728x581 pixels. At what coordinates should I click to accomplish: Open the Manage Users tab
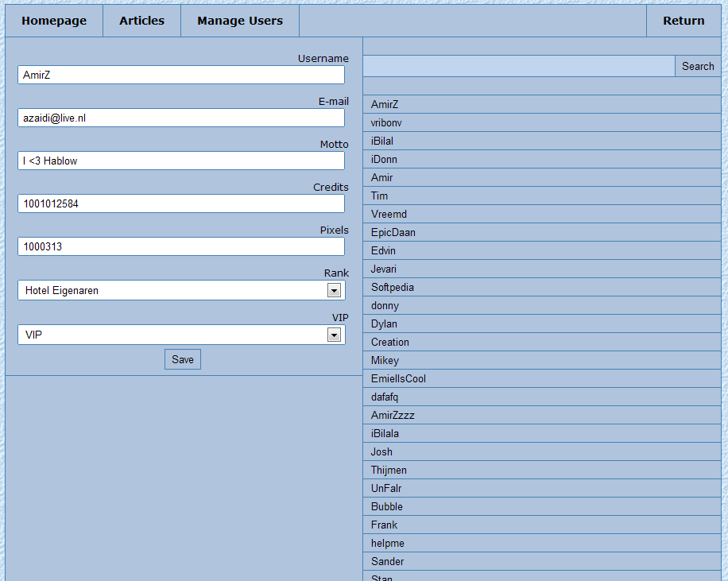[240, 21]
